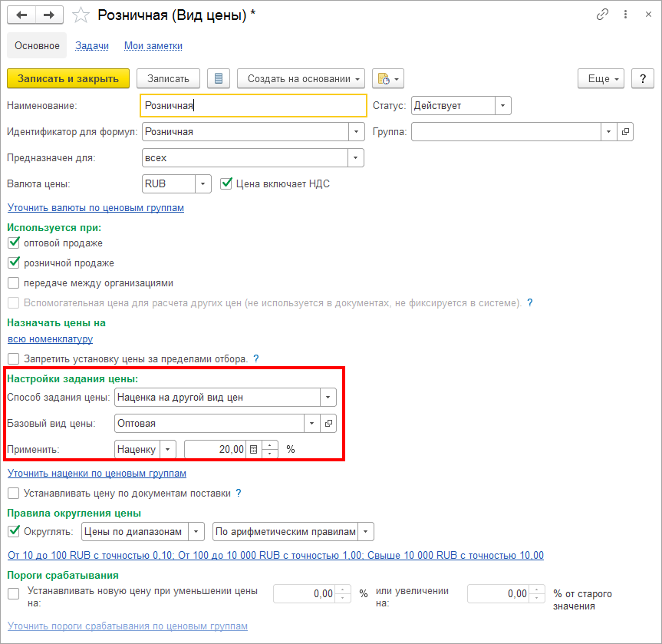Click into the Наименование text field

coord(253,106)
